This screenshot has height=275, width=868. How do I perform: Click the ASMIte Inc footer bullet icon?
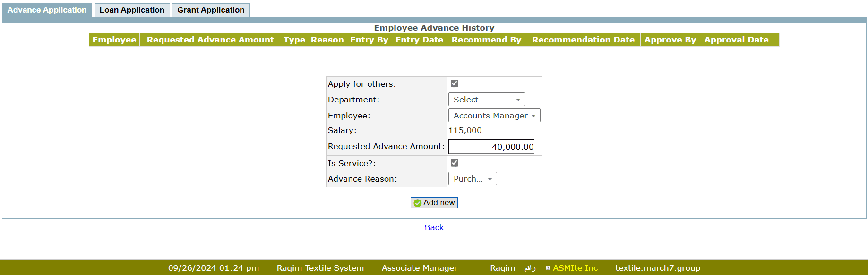[x=548, y=268]
